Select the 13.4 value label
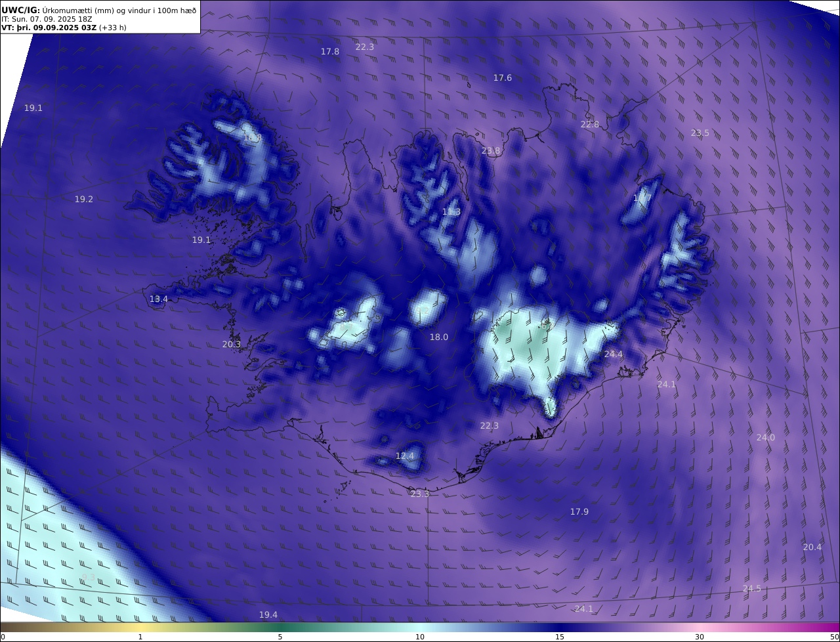Viewport: 840px width, 642px height. 159,299
